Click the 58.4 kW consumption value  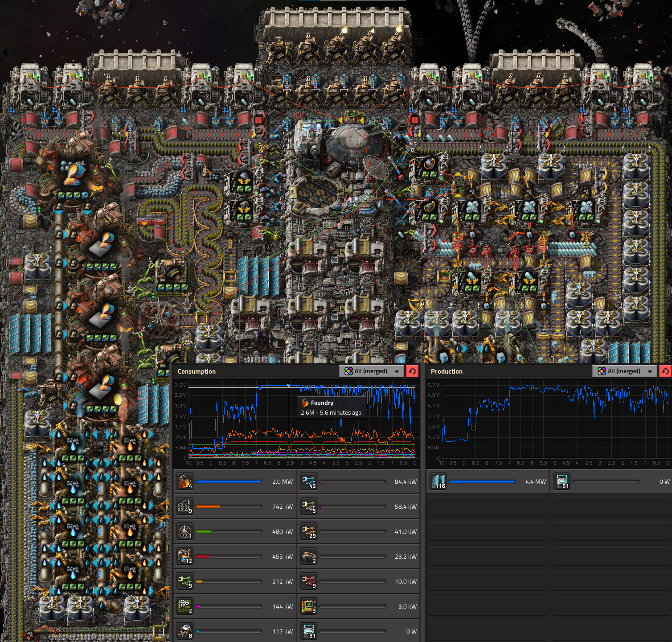[406, 506]
